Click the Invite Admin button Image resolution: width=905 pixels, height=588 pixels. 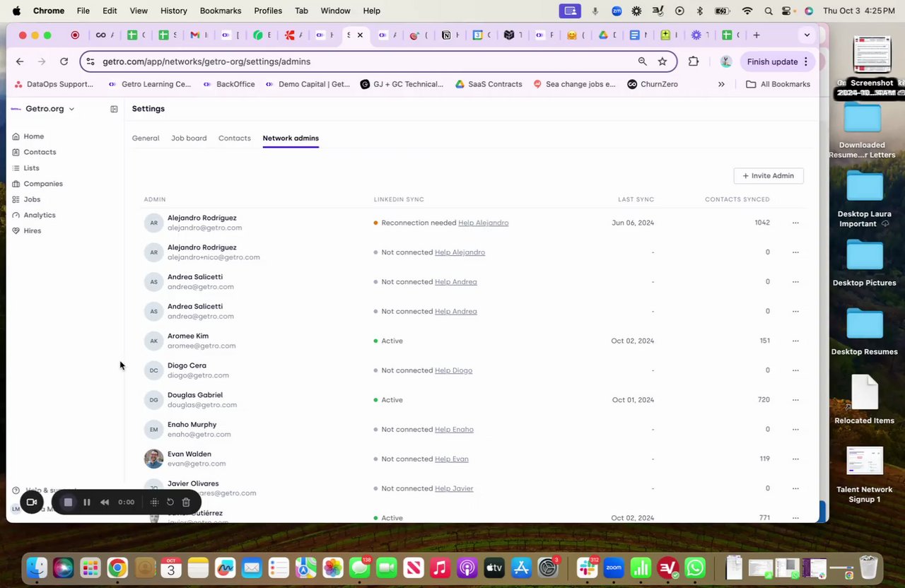[x=769, y=176]
